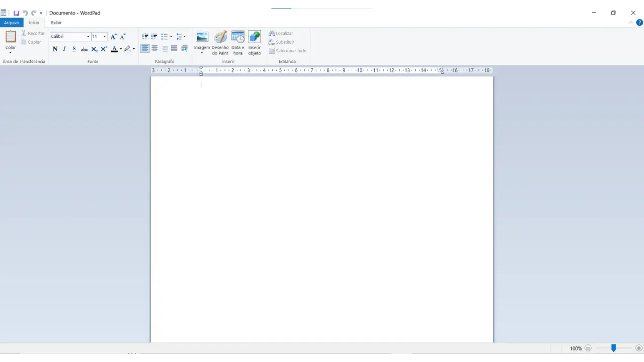Toggle bold (N) formatting
Image resolution: width=644 pixels, height=362 pixels.
[55, 49]
